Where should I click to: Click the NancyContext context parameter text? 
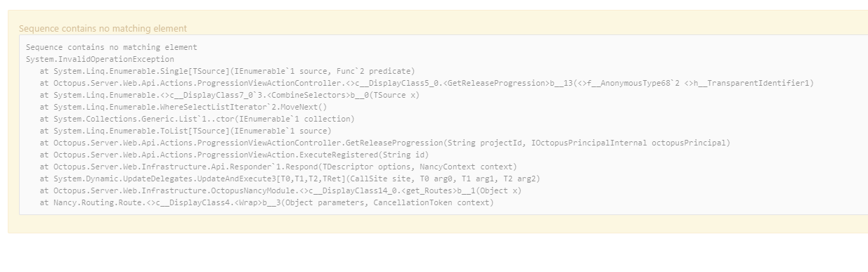tap(466, 167)
